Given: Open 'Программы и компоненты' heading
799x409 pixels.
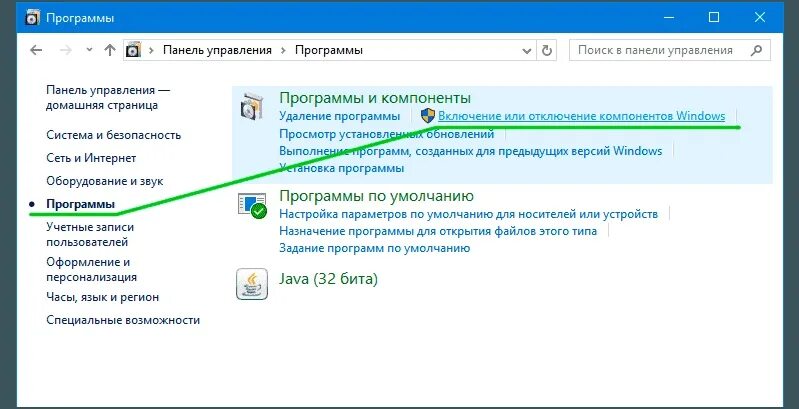Looking at the screenshot, I should click(375, 98).
